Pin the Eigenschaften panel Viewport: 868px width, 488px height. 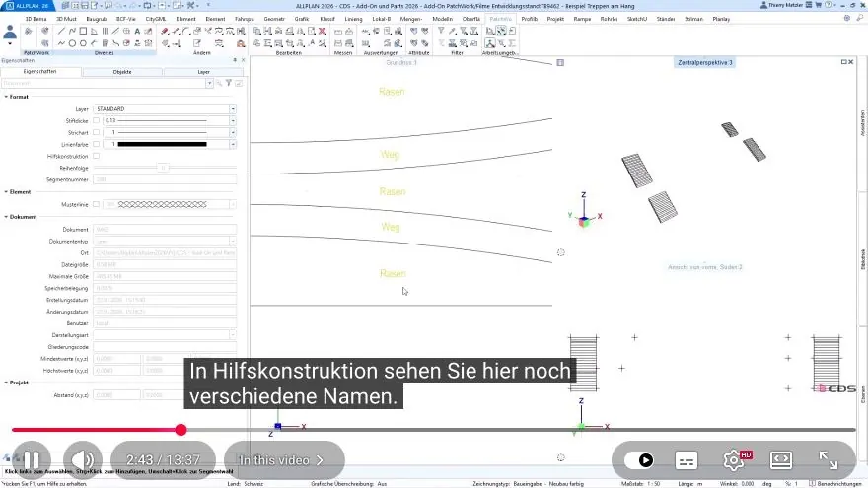pos(235,60)
